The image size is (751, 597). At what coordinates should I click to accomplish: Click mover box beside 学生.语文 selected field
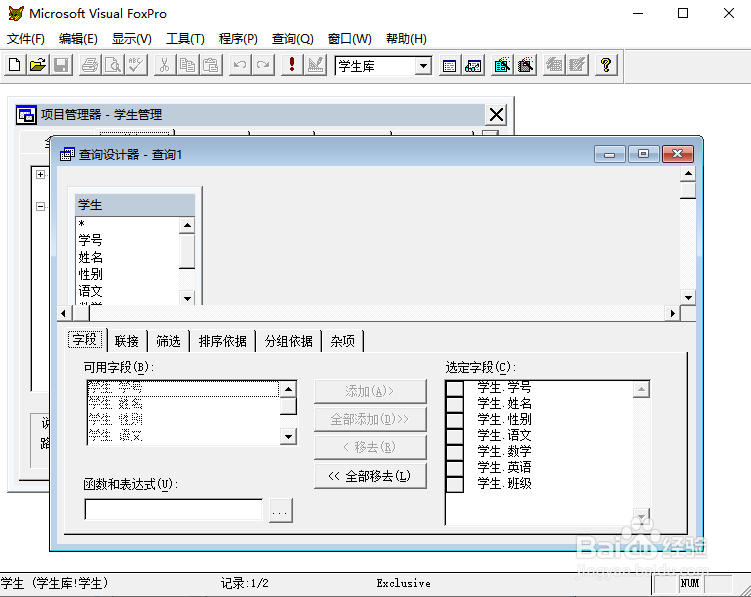(x=455, y=436)
